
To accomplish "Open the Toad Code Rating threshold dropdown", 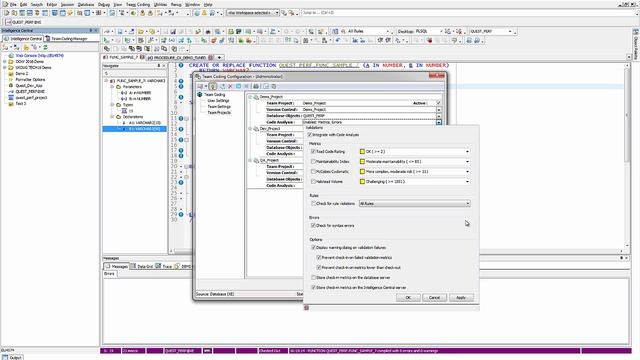I will click(x=467, y=152).
